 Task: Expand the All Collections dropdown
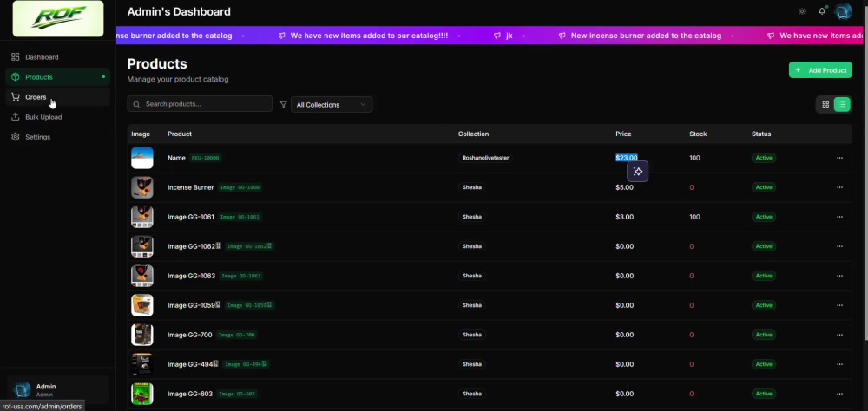[x=332, y=105]
